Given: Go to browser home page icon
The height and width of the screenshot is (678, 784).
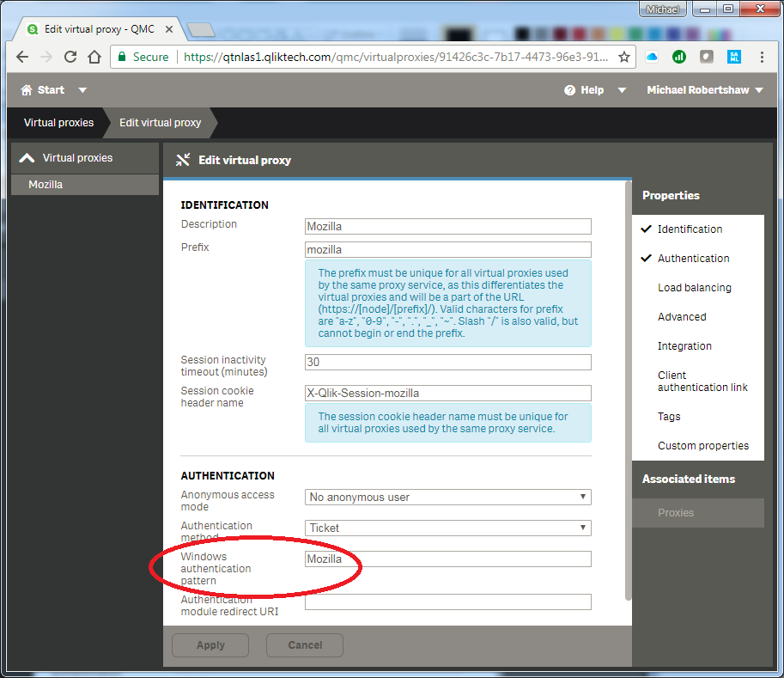Looking at the screenshot, I should coord(94,57).
